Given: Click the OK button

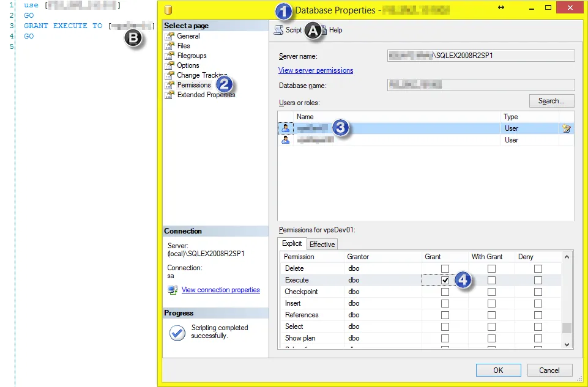Looking at the screenshot, I should pos(498,370).
